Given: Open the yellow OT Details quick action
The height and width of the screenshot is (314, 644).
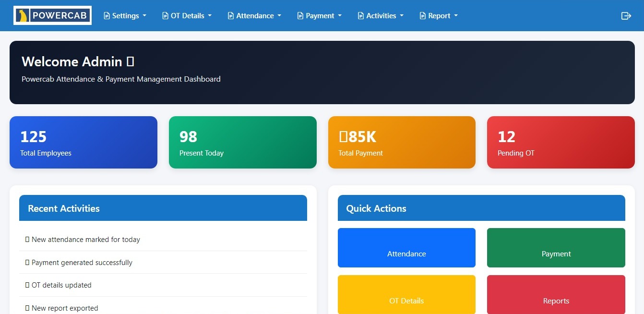Looking at the screenshot, I should (x=406, y=294).
